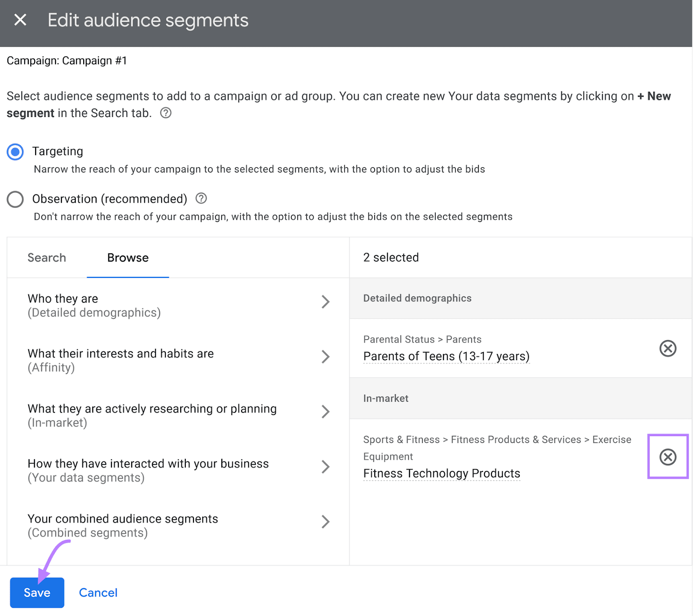Remove the Parents of Teens segment
The height and width of the screenshot is (616, 693).
667,349
